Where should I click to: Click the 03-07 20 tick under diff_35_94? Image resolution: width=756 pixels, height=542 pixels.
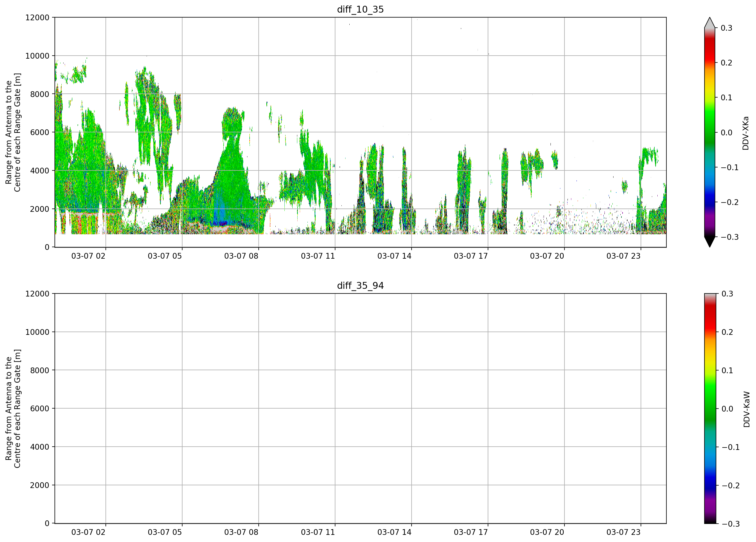point(547,532)
